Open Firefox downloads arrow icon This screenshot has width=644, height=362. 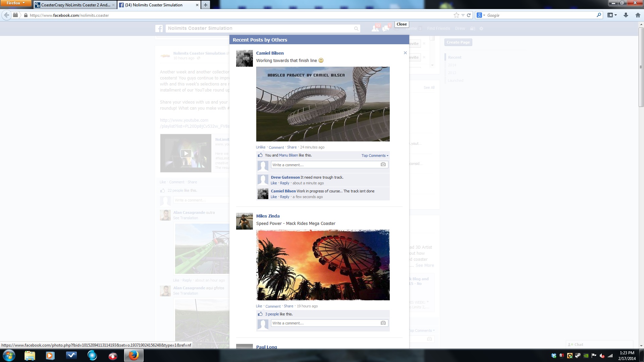626,15
